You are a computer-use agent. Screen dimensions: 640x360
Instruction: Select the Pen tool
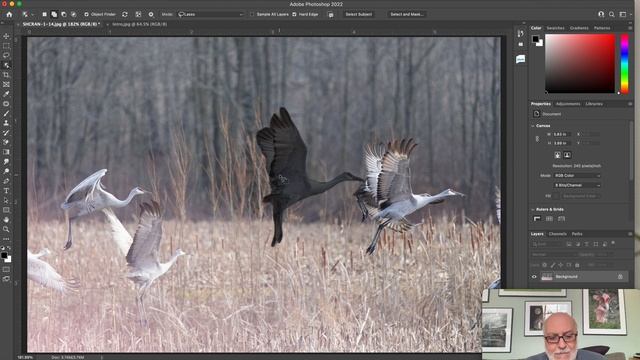(6, 181)
